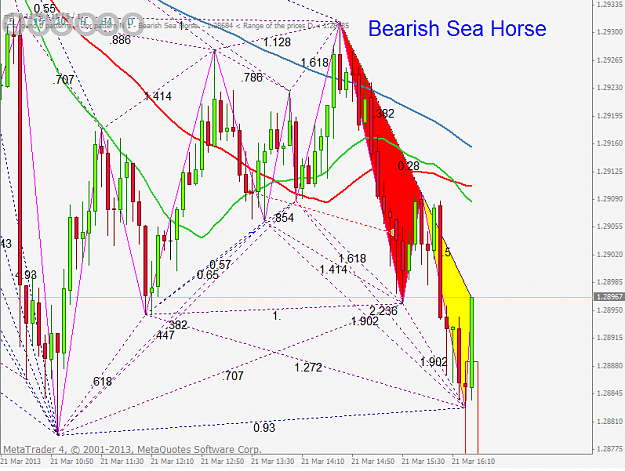
Task: Click the '21 Mar 15:30' time axis label
Action: [423, 461]
